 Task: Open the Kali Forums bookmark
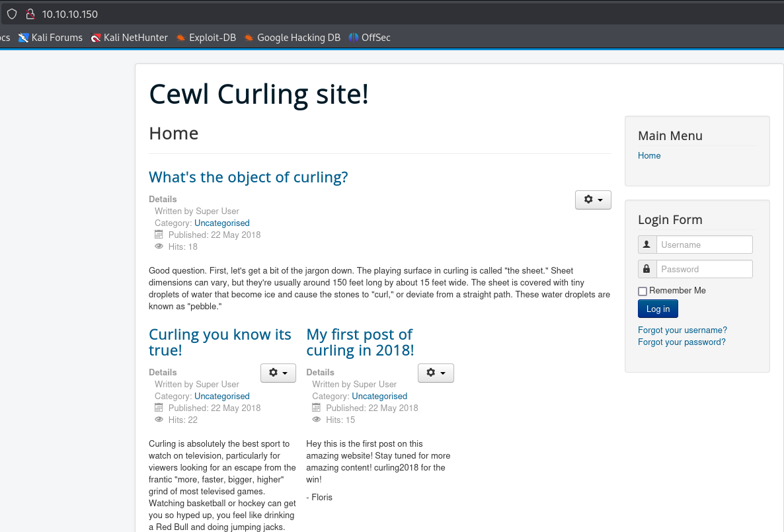click(x=51, y=38)
